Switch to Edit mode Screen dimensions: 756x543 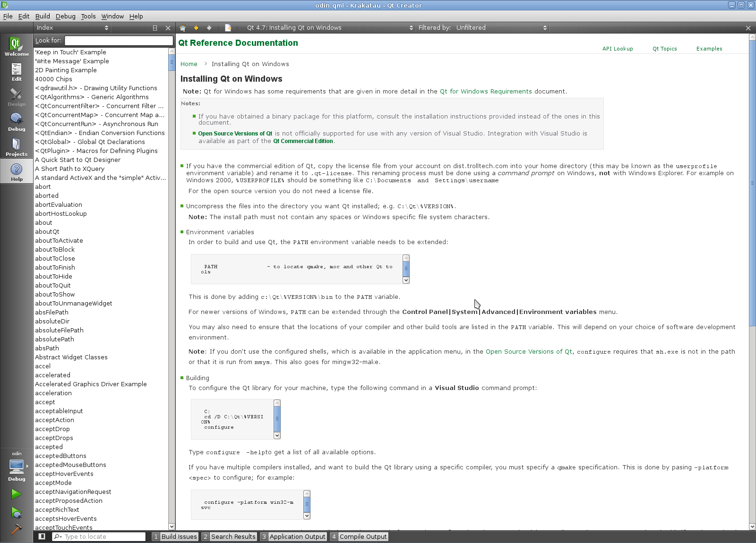17,72
